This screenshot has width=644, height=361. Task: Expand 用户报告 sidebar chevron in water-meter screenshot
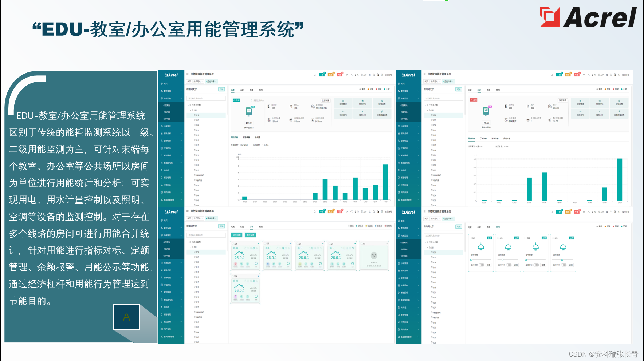419,192
